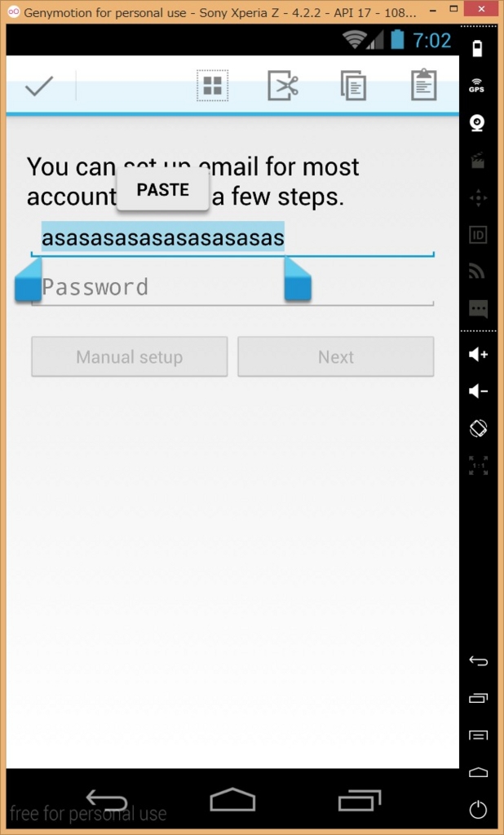Click the Manual setup button
504x835 pixels.
point(130,357)
